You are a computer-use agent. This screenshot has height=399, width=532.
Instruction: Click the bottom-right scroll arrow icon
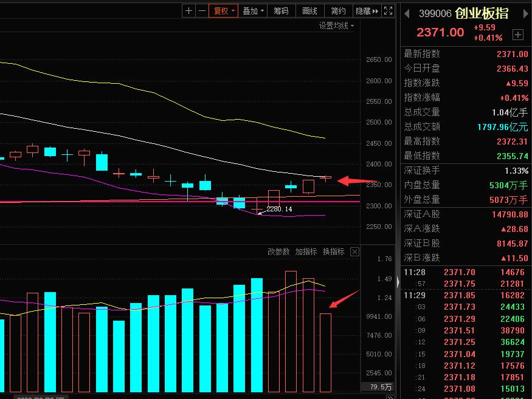pyautogui.click(x=390, y=397)
